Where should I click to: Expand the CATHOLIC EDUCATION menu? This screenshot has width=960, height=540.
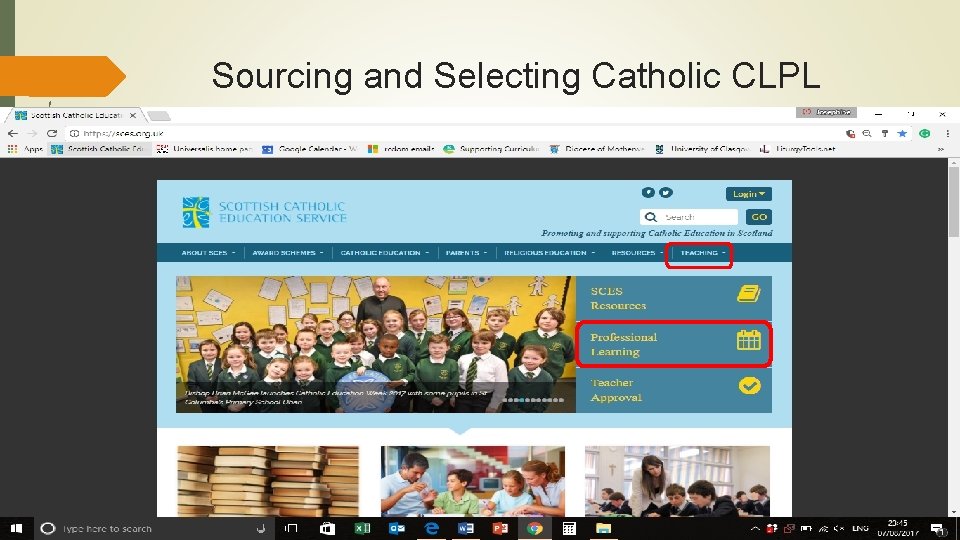point(384,252)
